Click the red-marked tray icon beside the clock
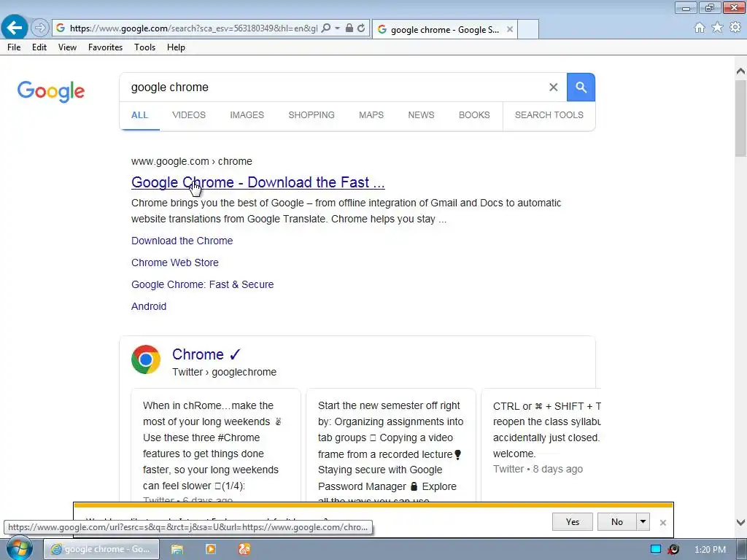The image size is (747, 560). click(x=673, y=550)
